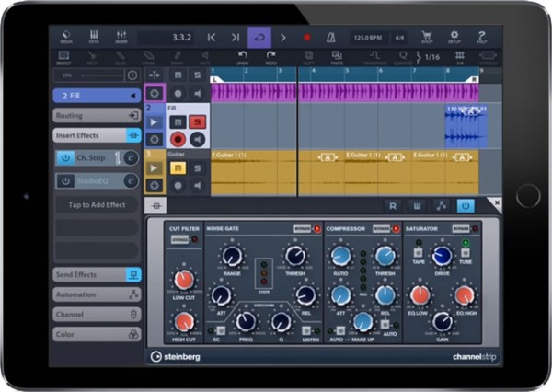Start playback with play arrow
This screenshot has width=552, height=392.
[282, 38]
